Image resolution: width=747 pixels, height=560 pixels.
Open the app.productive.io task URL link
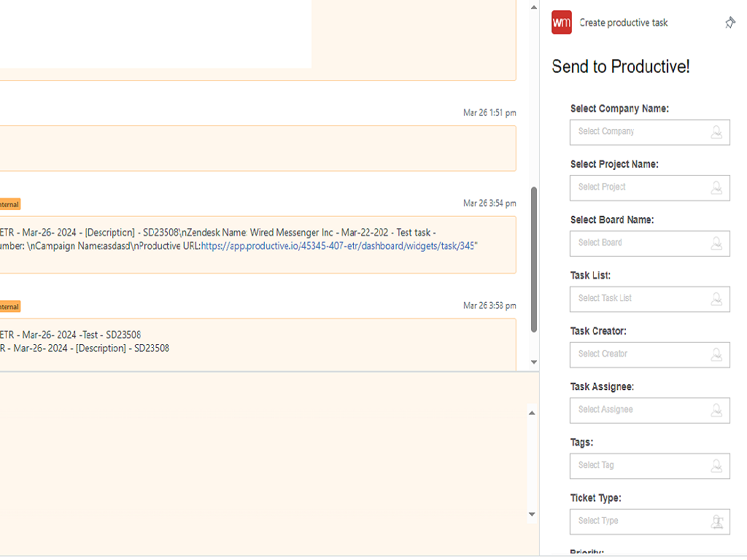(339, 246)
